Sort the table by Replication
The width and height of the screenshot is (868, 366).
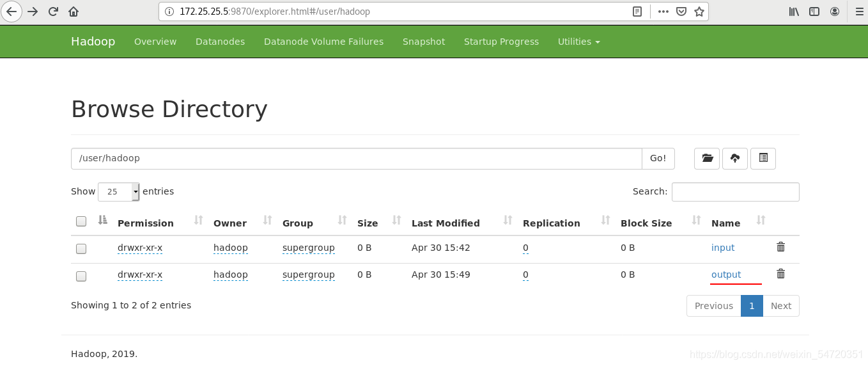(x=552, y=223)
